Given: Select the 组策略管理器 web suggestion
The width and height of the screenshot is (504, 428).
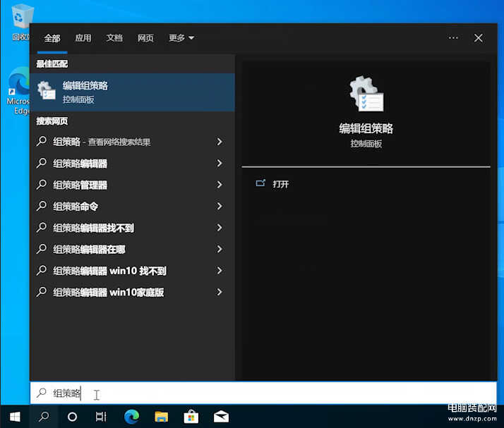Looking at the screenshot, I should pos(133,185).
